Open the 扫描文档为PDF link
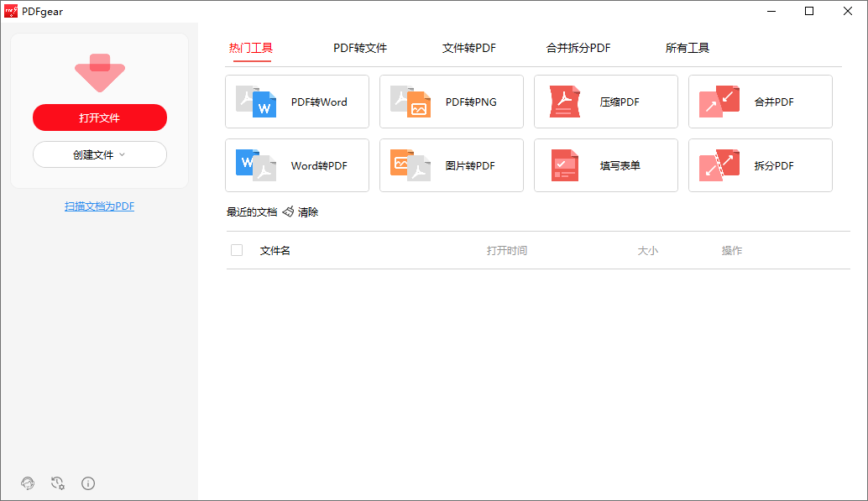Viewport: 868px width, 501px height. pos(99,206)
